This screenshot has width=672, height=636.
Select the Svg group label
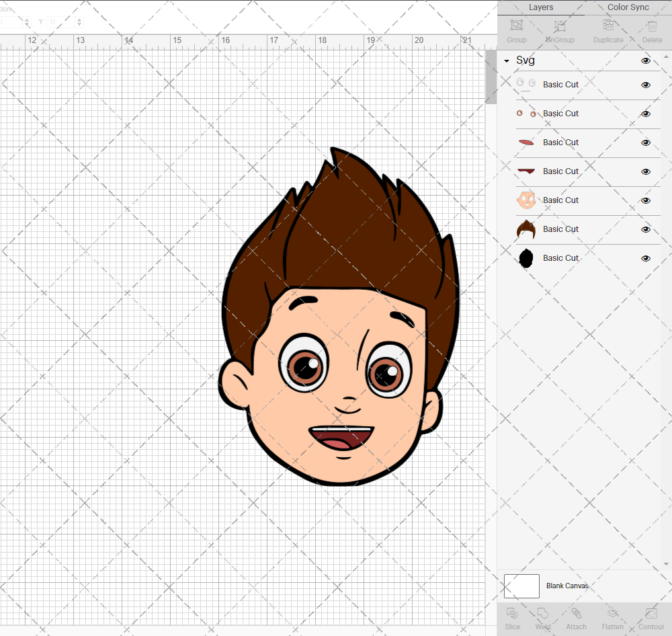click(525, 60)
